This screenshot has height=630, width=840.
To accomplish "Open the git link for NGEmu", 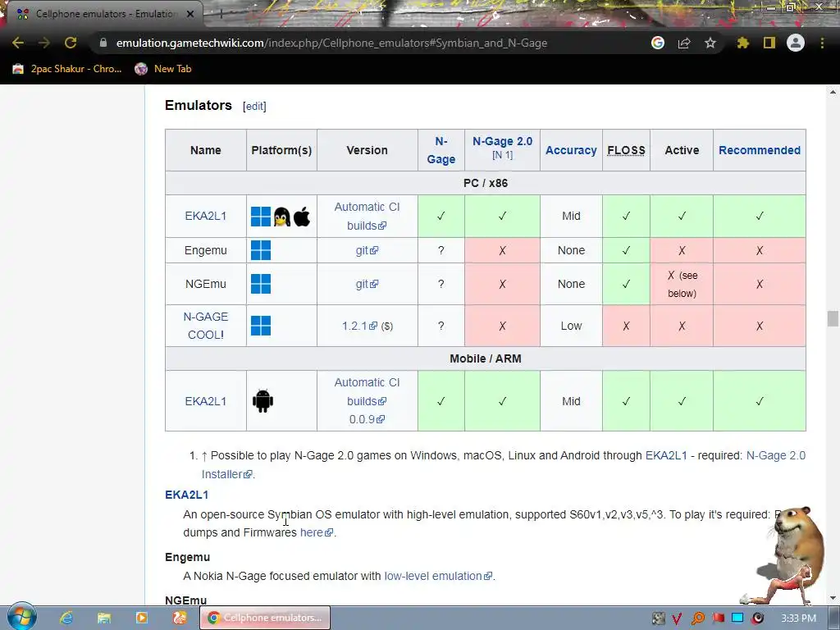I will 367,284.
